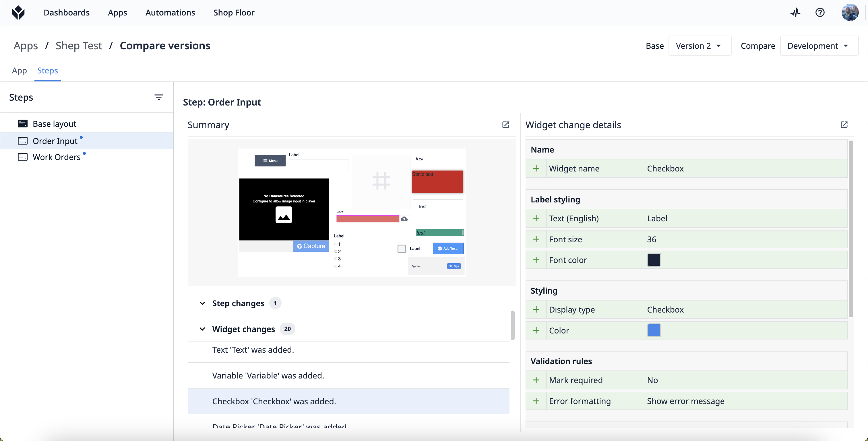The height and width of the screenshot is (441, 868).
Task: Click the filter/sort icon in Steps panel
Action: click(159, 97)
